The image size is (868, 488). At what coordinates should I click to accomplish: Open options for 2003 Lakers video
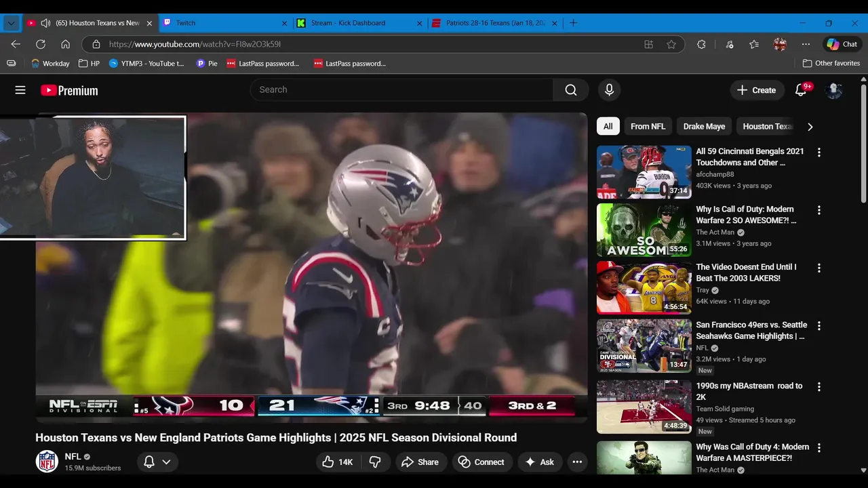pos(818,268)
